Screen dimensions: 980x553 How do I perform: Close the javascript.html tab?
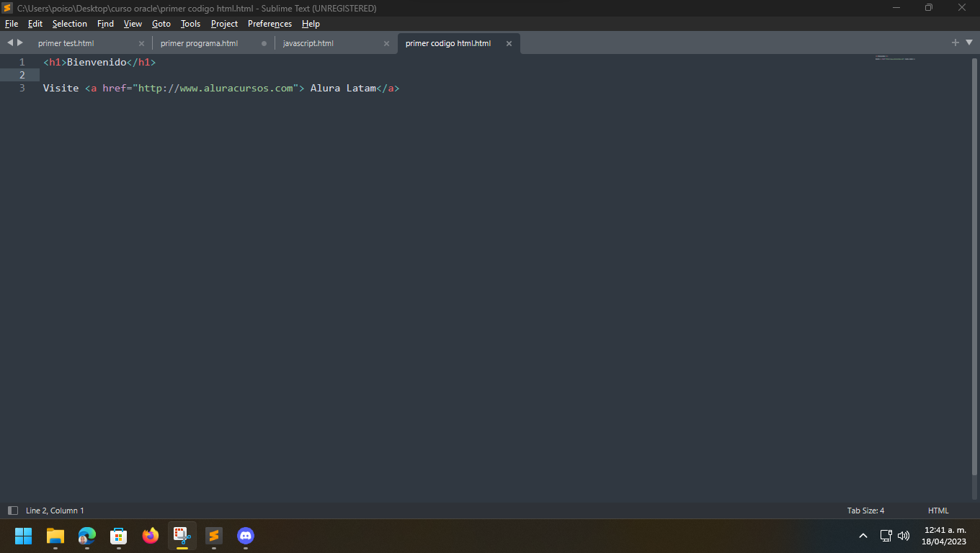click(386, 43)
